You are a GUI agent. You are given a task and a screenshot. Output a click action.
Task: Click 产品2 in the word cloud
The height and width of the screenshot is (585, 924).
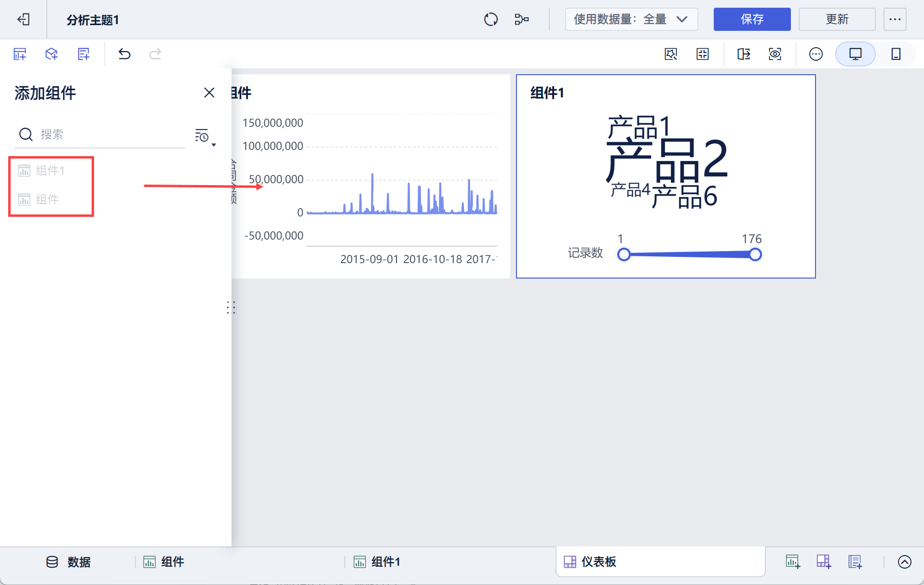pos(667,159)
